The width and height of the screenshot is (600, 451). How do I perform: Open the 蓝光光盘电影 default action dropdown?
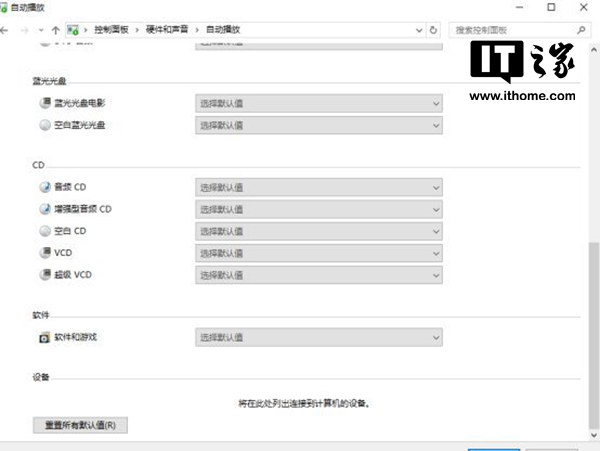pyautogui.click(x=318, y=103)
